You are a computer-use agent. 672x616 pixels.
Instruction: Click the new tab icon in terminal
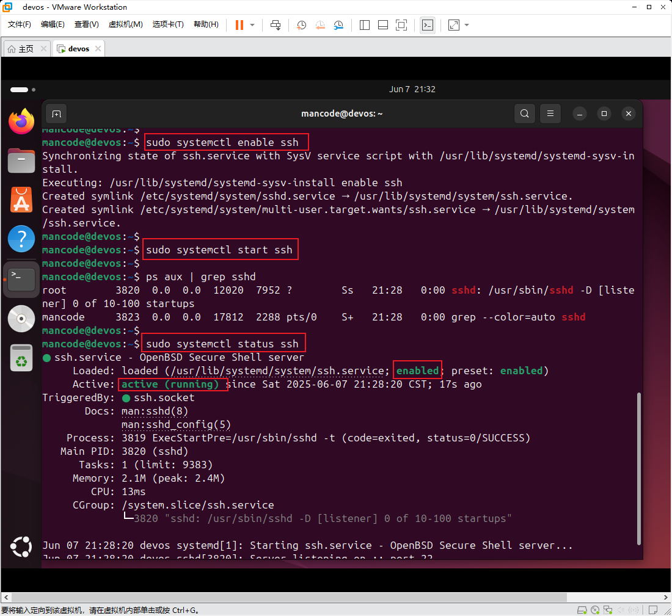(56, 114)
